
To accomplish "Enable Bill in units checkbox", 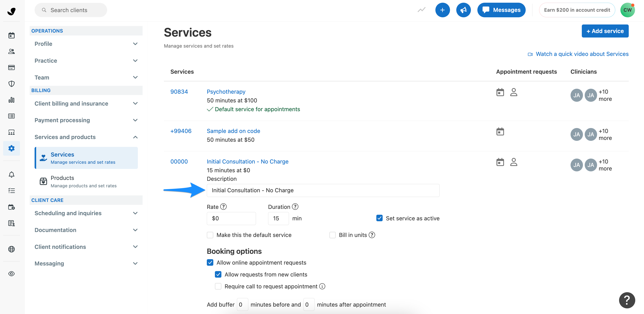I will (332, 235).
